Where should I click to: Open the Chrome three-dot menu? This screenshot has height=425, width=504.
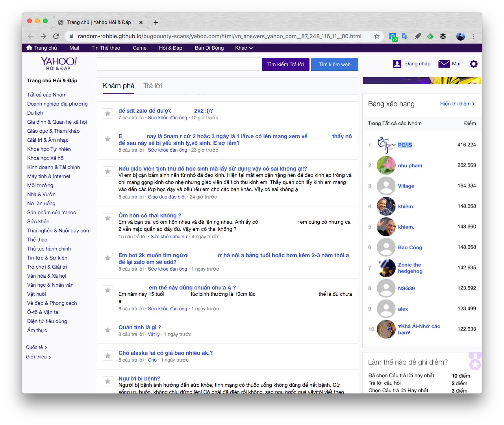tap(473, 36)
